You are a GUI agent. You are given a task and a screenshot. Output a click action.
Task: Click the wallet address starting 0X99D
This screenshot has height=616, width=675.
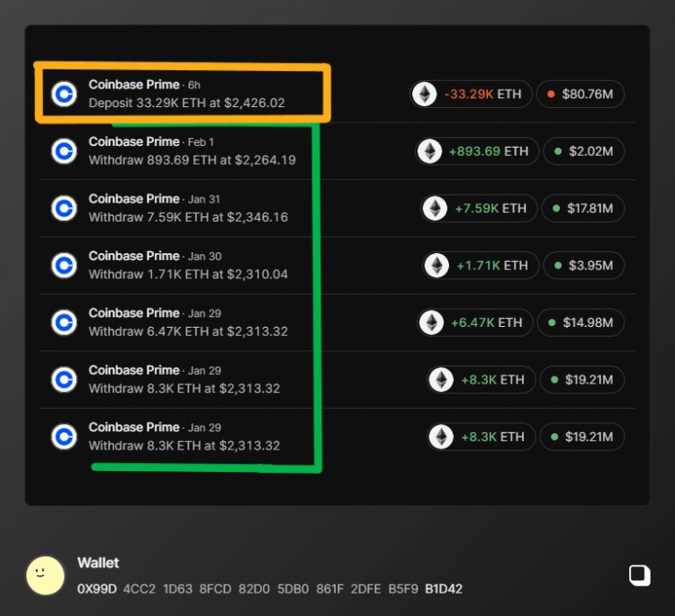(x=270, y=589)
